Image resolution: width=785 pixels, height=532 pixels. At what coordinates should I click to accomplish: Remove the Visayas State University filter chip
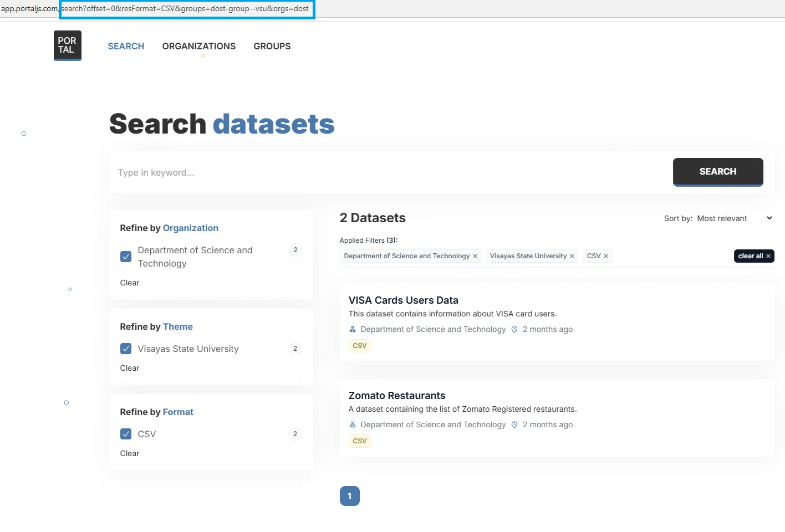pyautogui.click(x=572, y=256)
